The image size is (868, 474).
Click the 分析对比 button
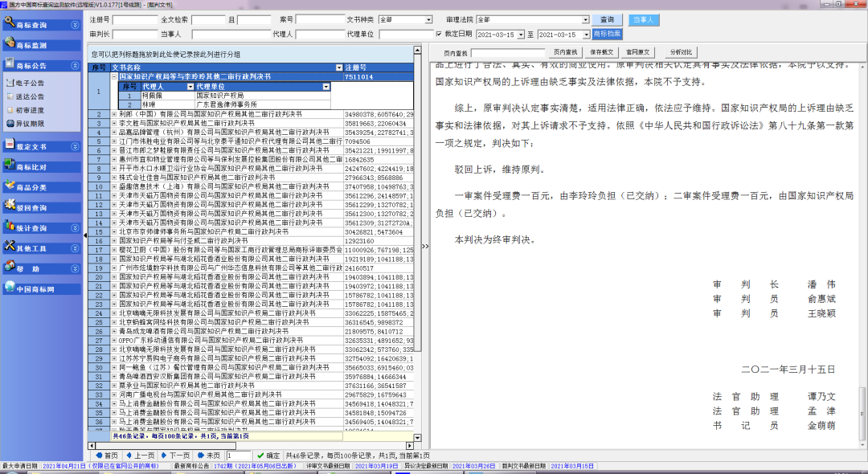coord(681,52)
